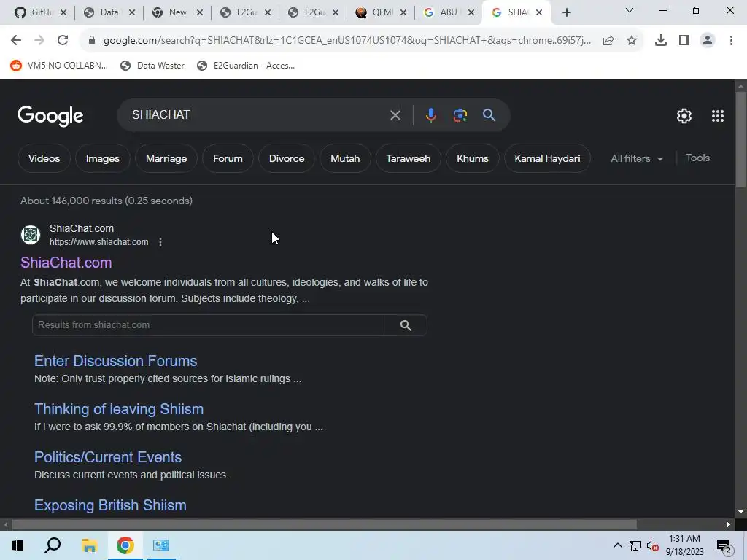Select the Marriage filter chip
Screen dimensions: 747x560
click(166, 158)
